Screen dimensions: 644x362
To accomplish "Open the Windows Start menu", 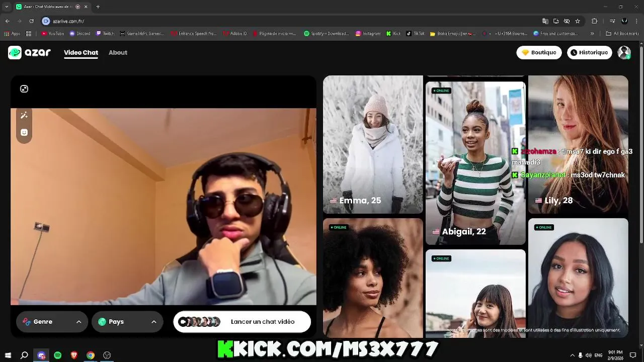I will click(8, 355).
